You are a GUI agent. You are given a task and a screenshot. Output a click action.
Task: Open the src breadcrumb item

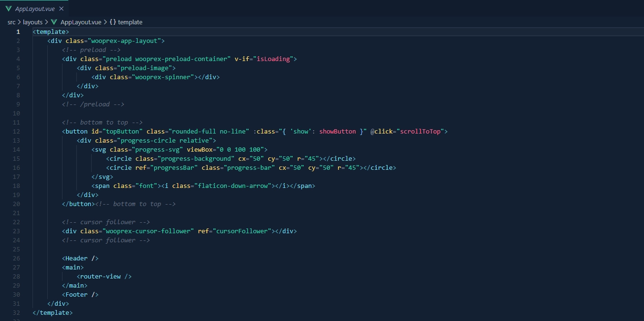pos(11,22)
